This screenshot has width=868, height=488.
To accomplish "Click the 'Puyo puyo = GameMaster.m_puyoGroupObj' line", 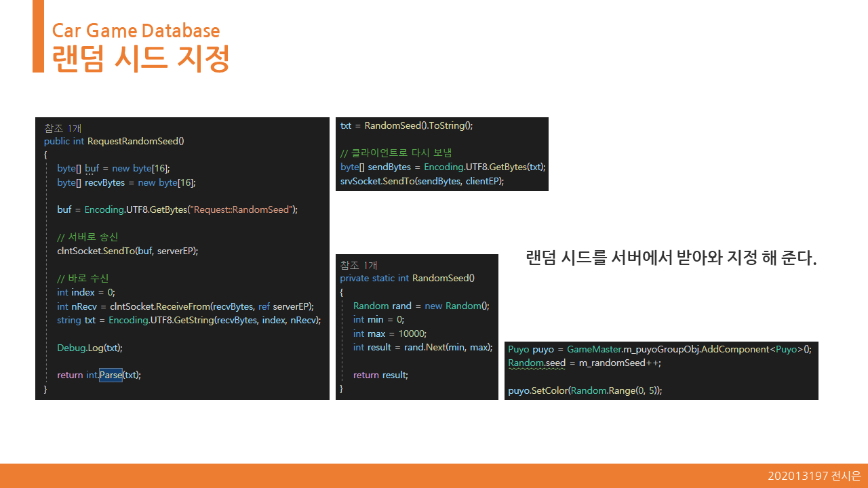I will (x=659, y=349).
